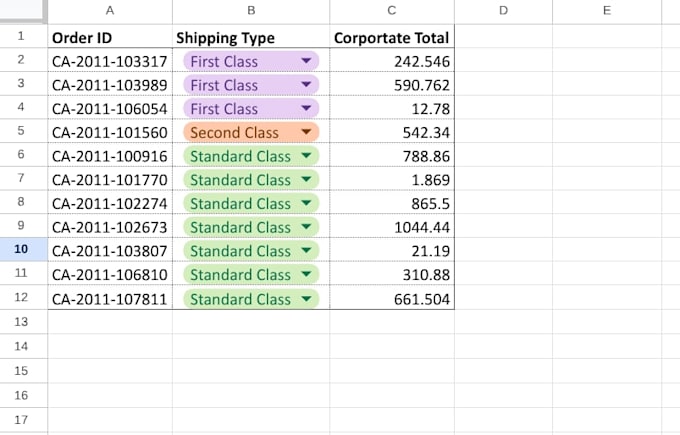
Task: Open Standard Class dropdown arrow in row 12
Action: point(306,299)
